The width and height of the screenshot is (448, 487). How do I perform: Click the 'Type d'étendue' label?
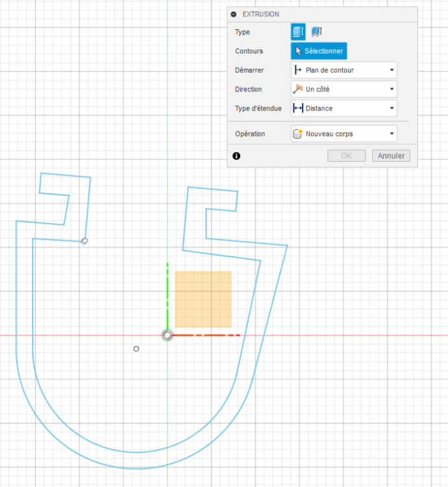258,108
